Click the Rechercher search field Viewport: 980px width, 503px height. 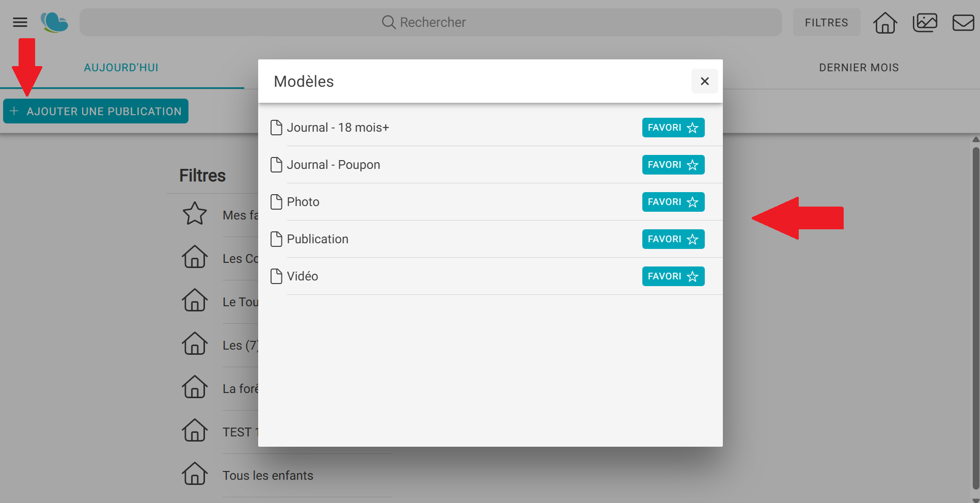430,22
